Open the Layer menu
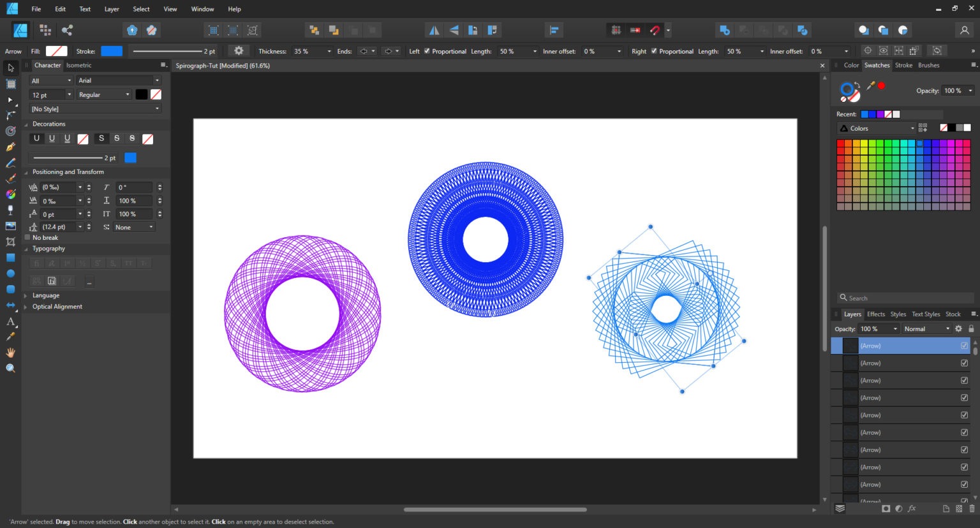 point(112,9)
